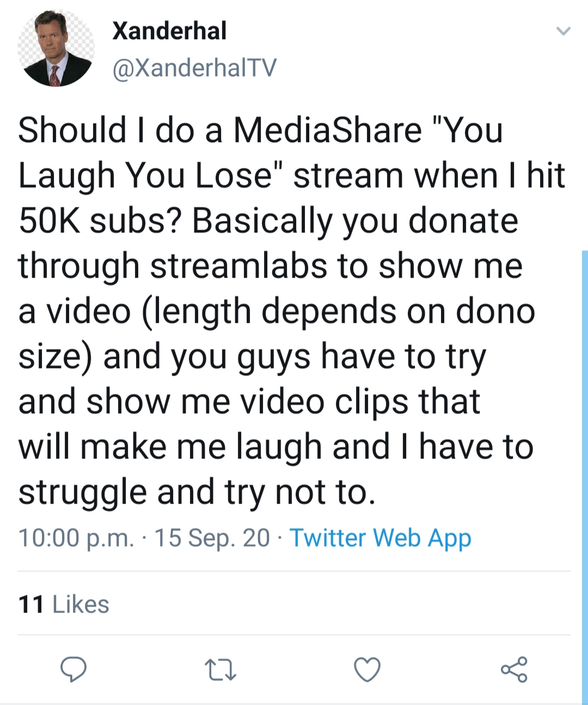The image size is (588, 705).
Task: Click the number 11 in the like count
Action: [x=31, y=605]
